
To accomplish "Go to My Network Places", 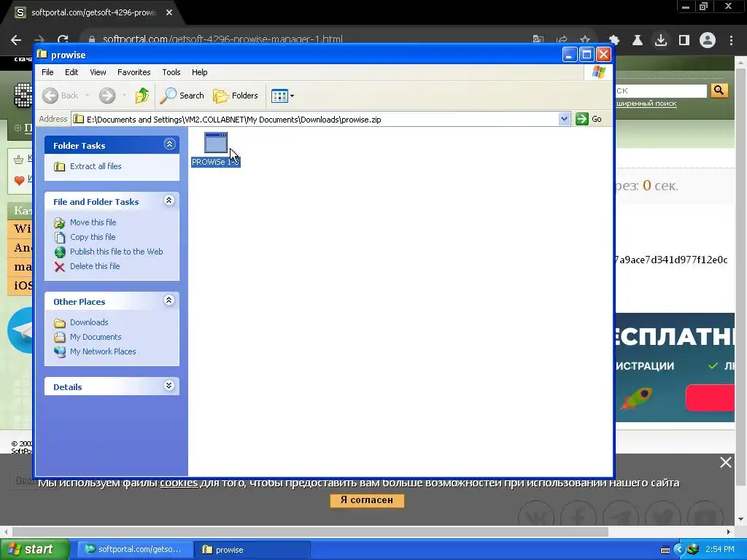I will point(103,351).
